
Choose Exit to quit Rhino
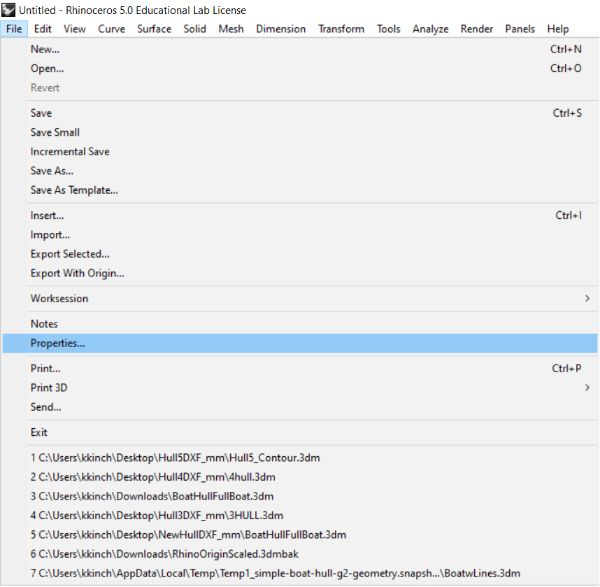coord(300,432)
